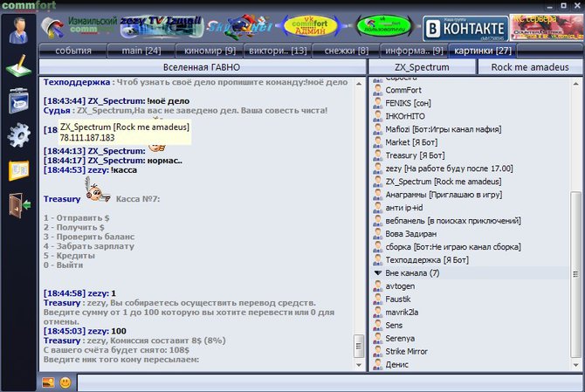Click the "Вселенная ГАВНО" channel topic header
The width and height of the screenshot is (585, 392).
coord(202,66)
